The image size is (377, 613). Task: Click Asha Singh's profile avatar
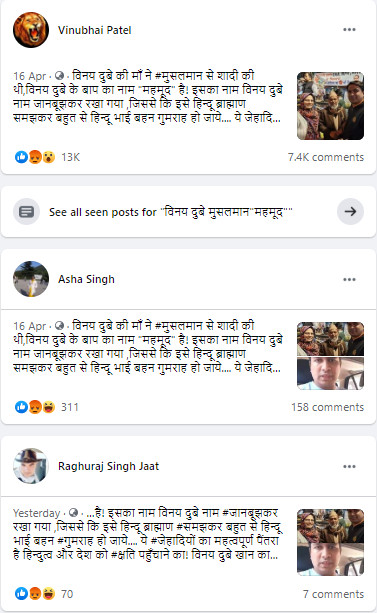(31, 279)
